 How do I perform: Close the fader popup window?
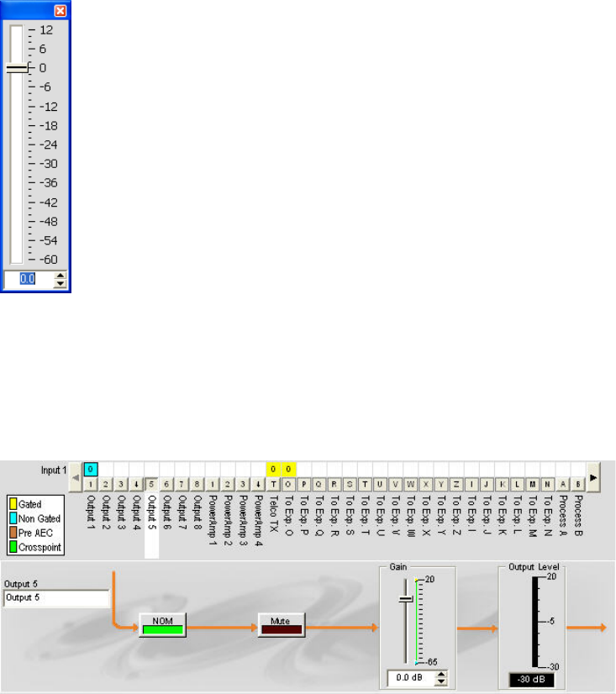pos(61,11)
